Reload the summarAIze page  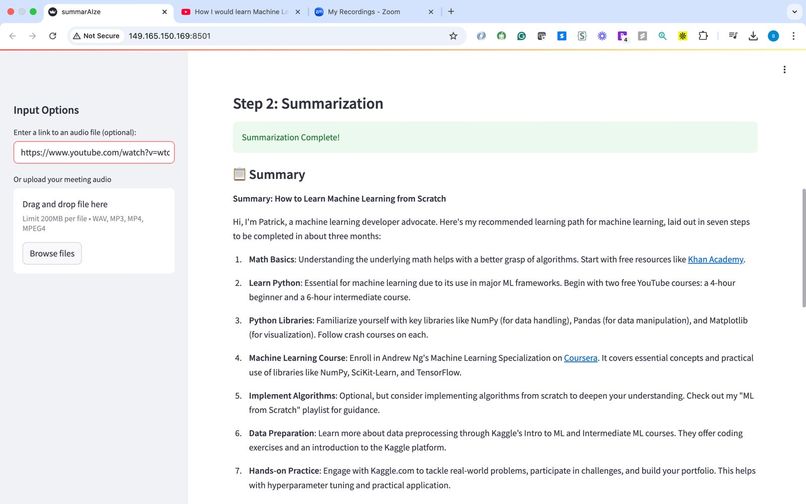[x=52, y=36]
